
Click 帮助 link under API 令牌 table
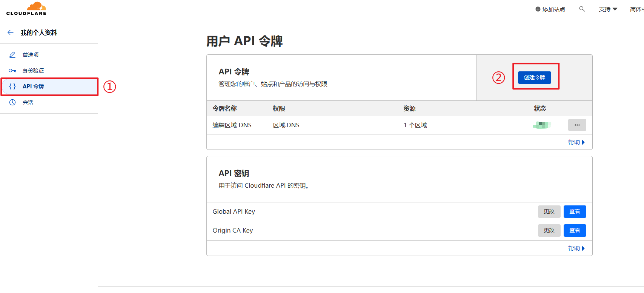point(576,142)
